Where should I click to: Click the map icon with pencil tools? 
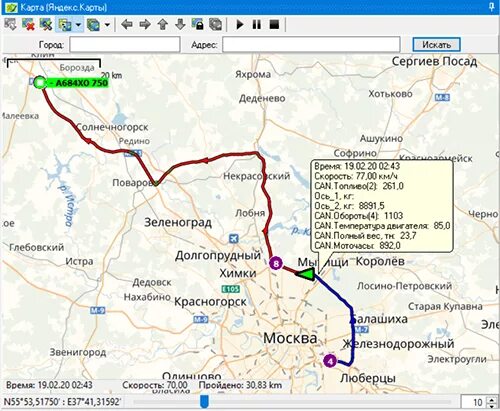(46, 25)
